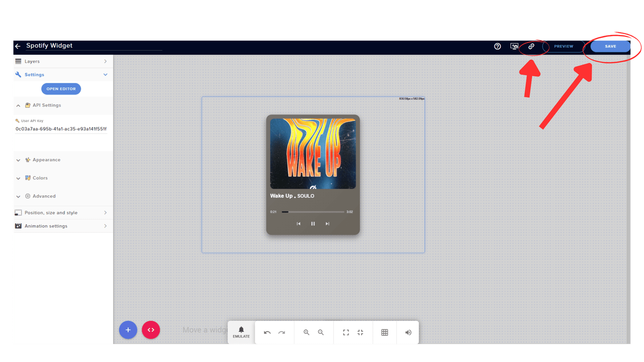Click the Layers stack icon
Image resolution: width=644 pixels, height=362 pixels.
18,62
